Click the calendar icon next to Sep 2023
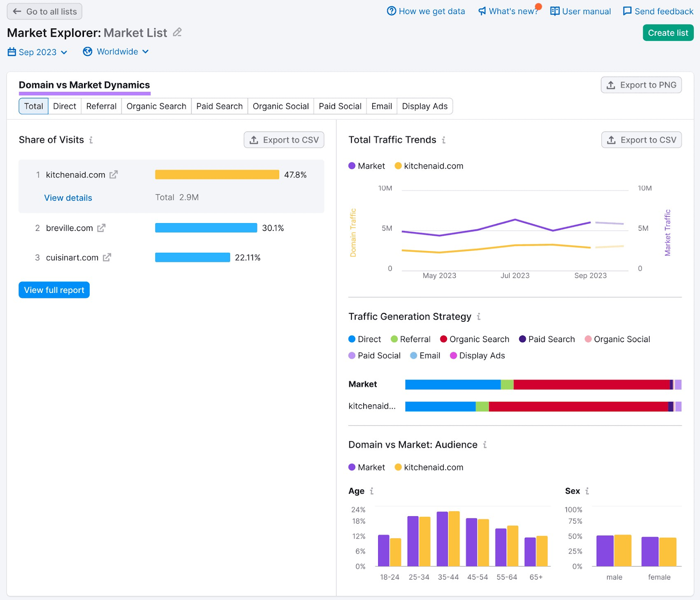This screenshot has width=700, height=600. pyautogui.click(x=12, y=52)
